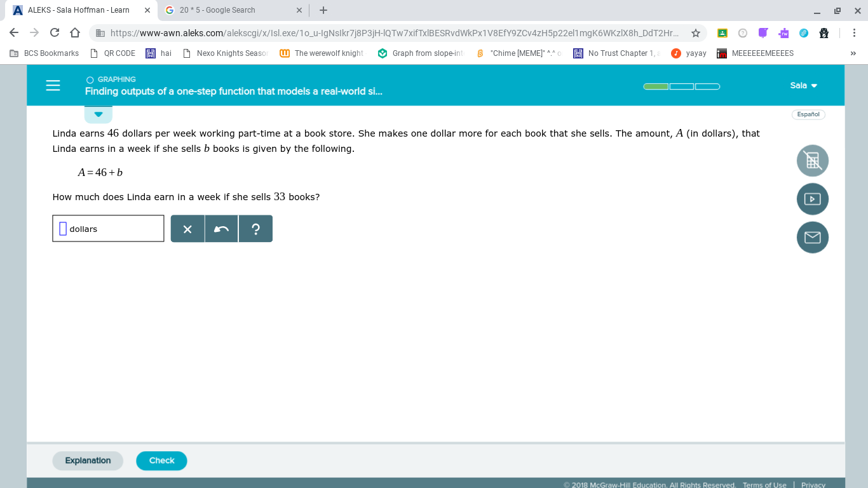868x488 pixels.
Task: Open the Sala user menu
Action: click(x=803, y=85)
